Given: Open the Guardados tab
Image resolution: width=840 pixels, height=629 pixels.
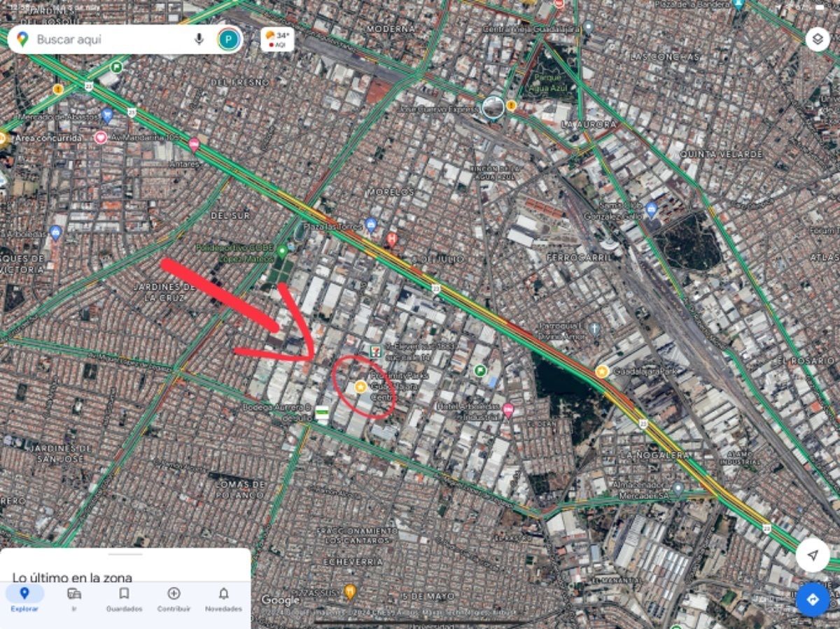Looking at the screenshot, I should click(x=124, y=600).
